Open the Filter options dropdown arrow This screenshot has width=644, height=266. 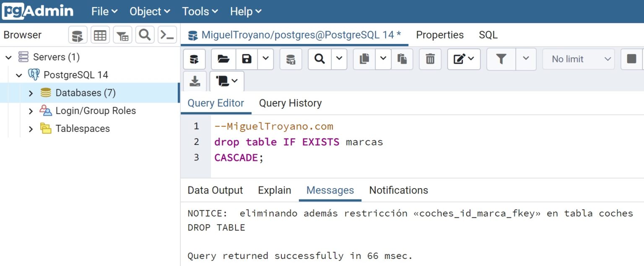point(526,59)
